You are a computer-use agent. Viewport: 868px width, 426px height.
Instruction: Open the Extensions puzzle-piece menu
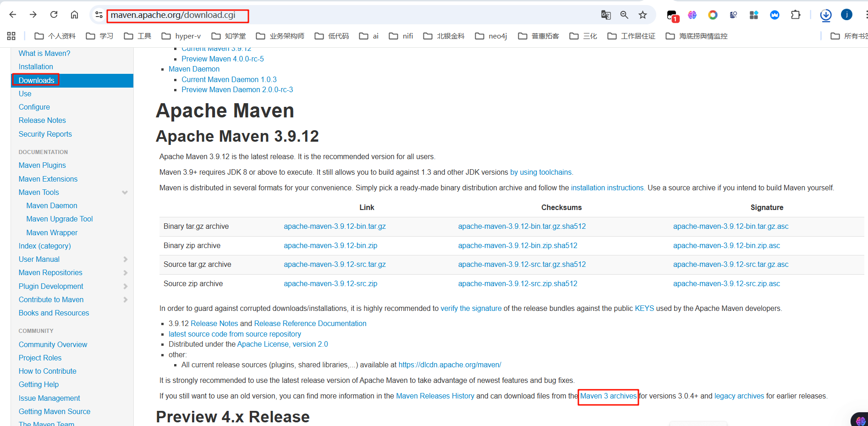796,15
